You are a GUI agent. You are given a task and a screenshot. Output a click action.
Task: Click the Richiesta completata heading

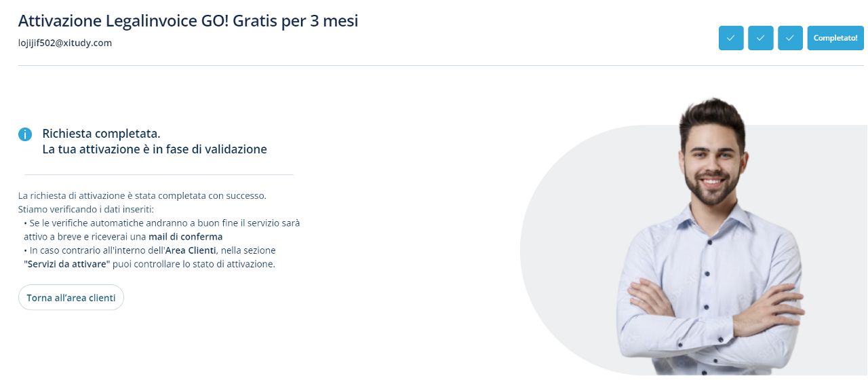click(101, 134)
